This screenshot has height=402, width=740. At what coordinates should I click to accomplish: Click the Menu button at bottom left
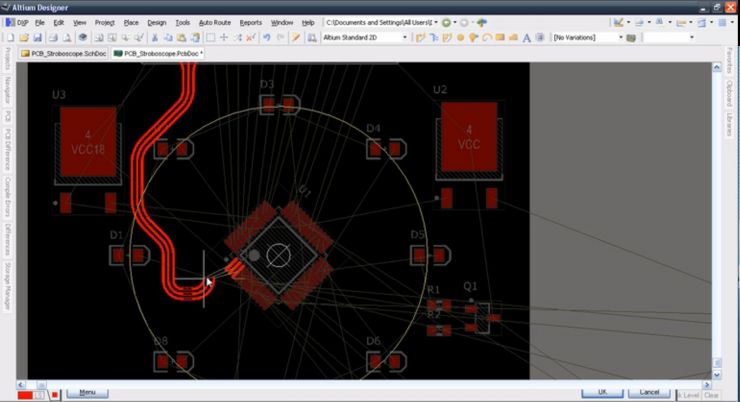tap(87, 393)
